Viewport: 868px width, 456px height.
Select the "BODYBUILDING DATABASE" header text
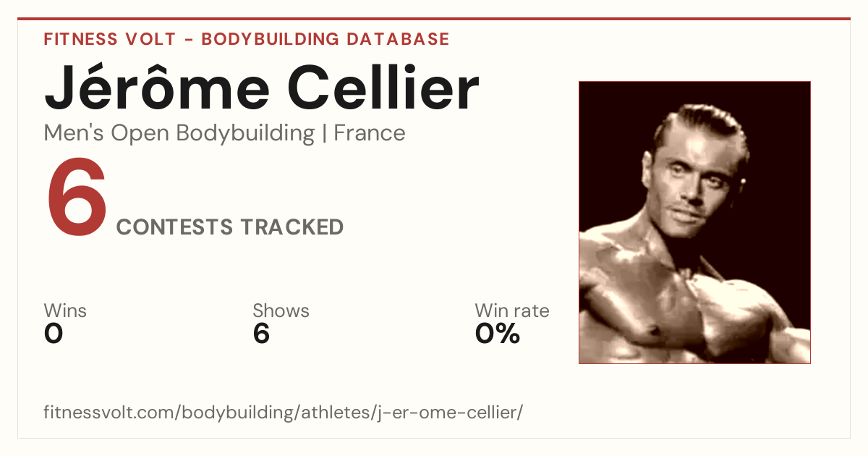[x=325, y=39]
